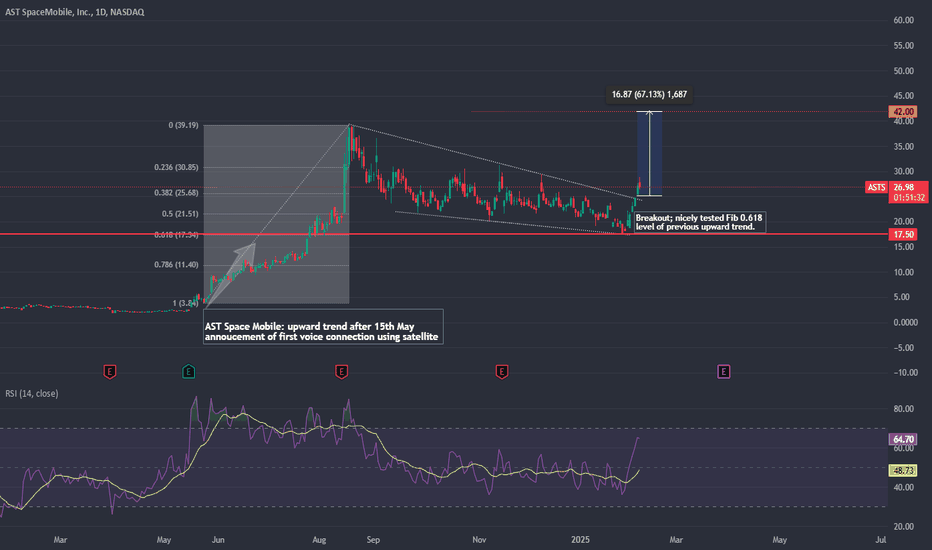Image resolution: width=932 pixels, height=550 pixels.
Task: Click the 26.98 current price label
Action: coord(903,187)
